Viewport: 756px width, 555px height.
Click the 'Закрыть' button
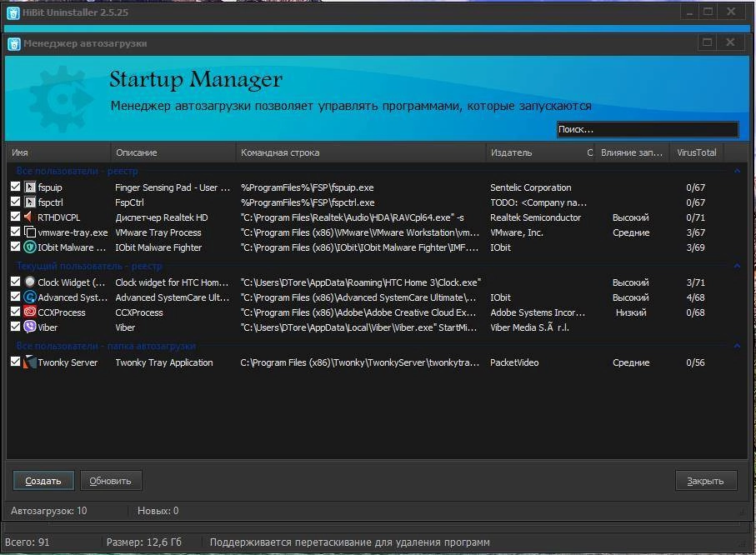click(706, 481)
